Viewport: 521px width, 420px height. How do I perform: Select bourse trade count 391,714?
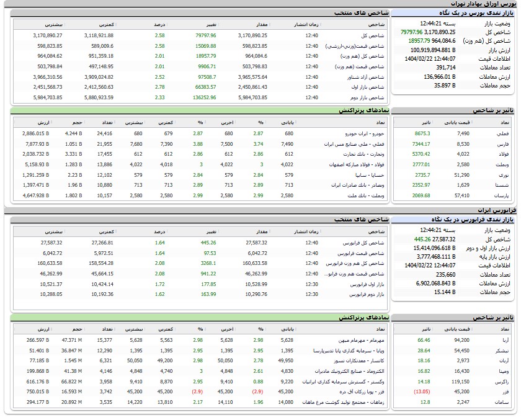point(445,68)
